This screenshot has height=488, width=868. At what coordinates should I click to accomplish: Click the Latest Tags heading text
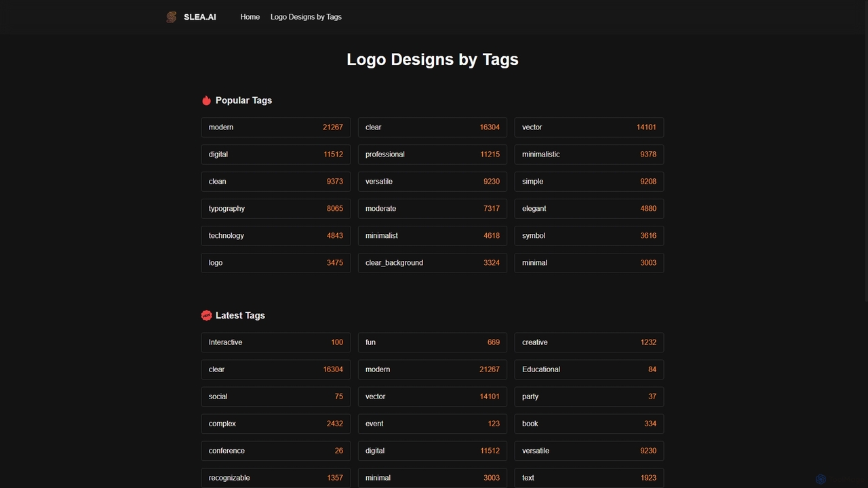pyautogui.click(x=240, y=315)
